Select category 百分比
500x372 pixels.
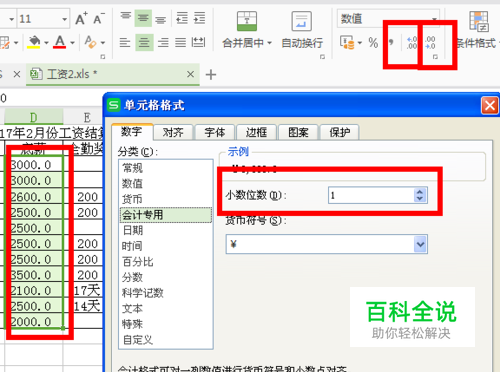pos(166,262)
